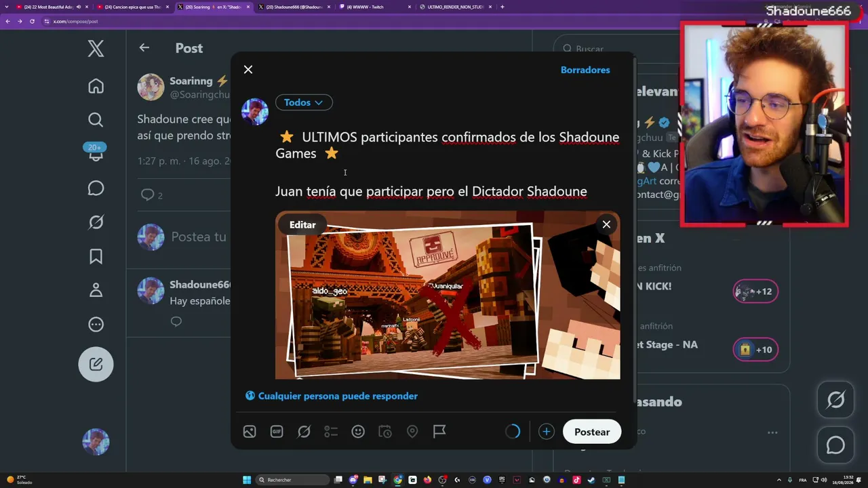This screenshot has width=868, height=488.
Task: Open Steam from taskbar
Action: tap(591, 480)
